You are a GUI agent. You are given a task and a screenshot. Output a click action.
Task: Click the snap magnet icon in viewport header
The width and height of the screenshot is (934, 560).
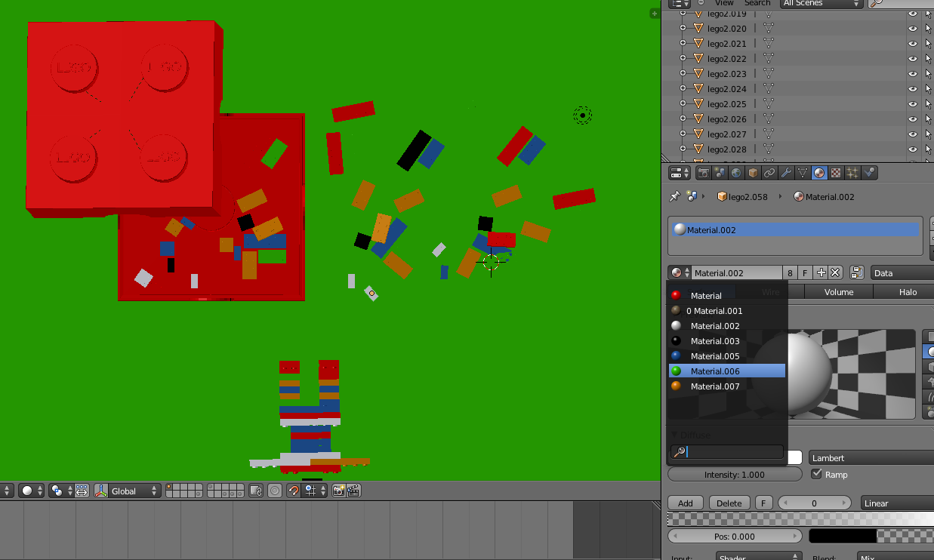[294, 491]
